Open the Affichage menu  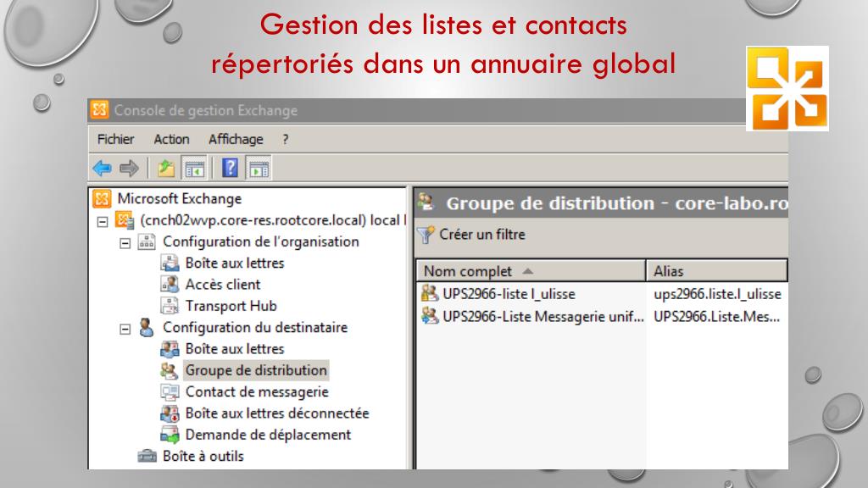click(236, 140)
